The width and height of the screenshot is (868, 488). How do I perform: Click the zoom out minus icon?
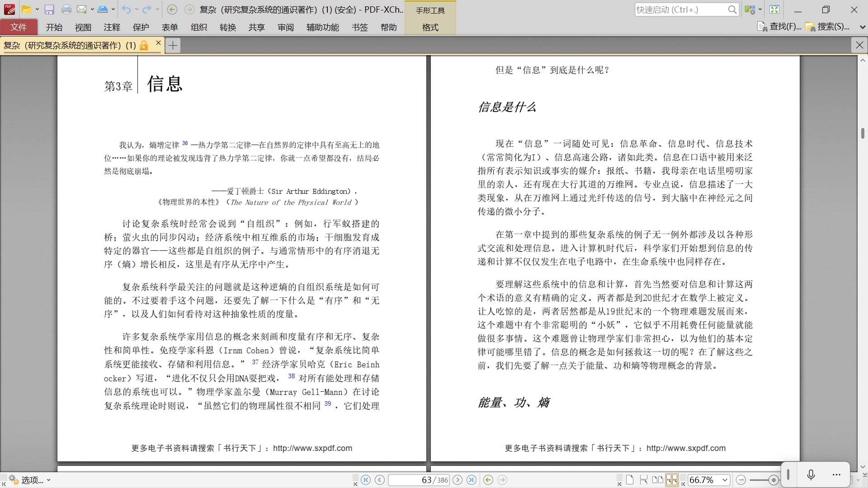click(x=741, y=480)
